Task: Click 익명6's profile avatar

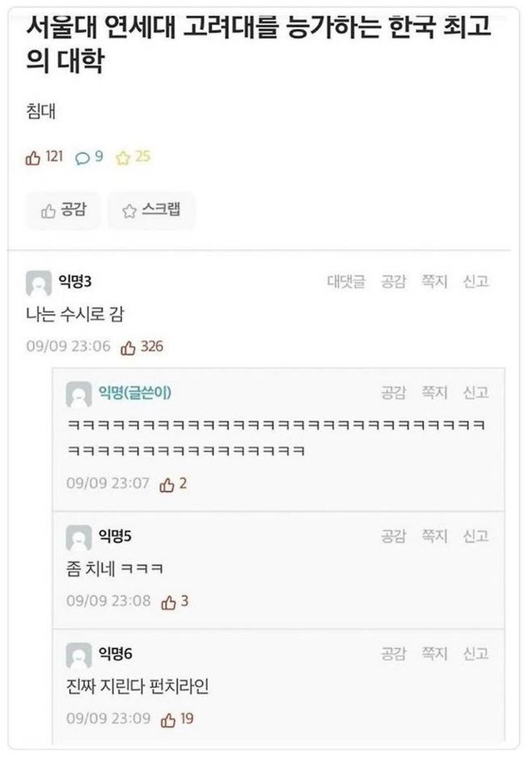Action: click(78, 656)
